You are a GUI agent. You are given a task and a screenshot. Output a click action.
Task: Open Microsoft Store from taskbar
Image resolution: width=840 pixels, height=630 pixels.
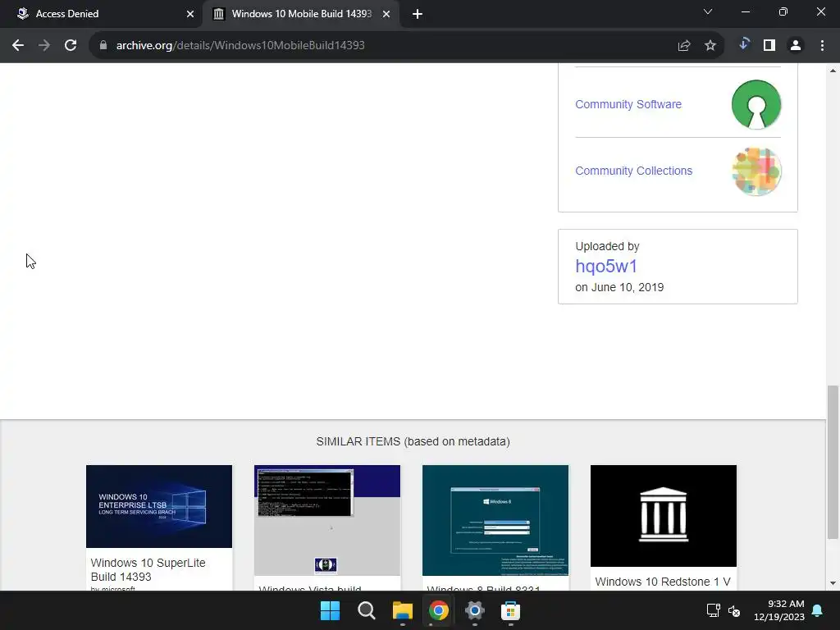510,610
